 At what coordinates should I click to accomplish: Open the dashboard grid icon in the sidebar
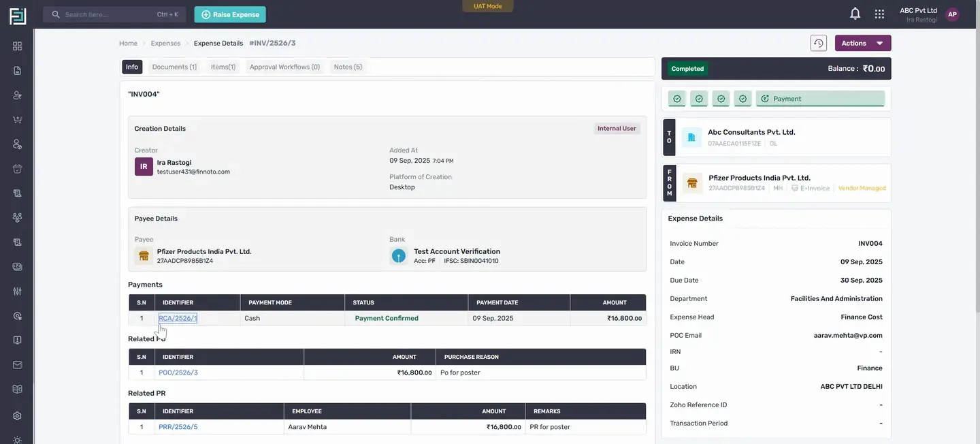(18, 46)
